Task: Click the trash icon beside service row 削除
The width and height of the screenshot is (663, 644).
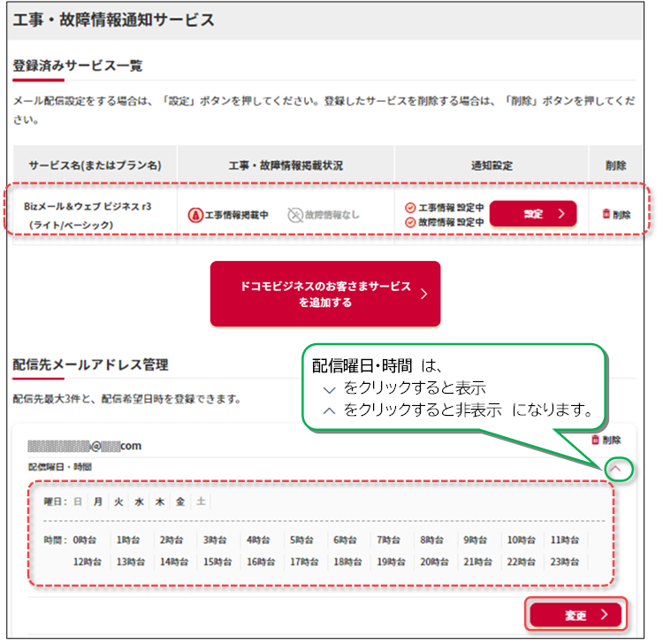Action: pyautogui.click(x=606, y=214)
